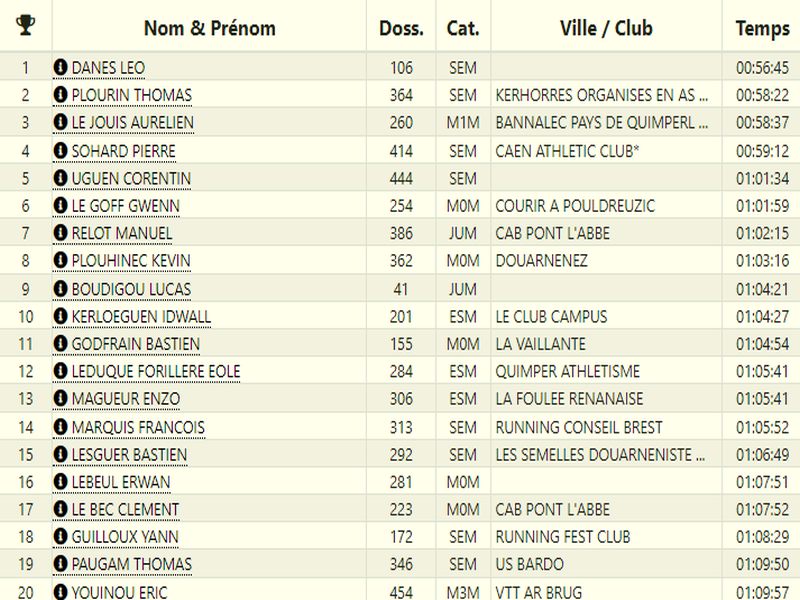Open runner LE JOUIS AURELIEN details

132,123
